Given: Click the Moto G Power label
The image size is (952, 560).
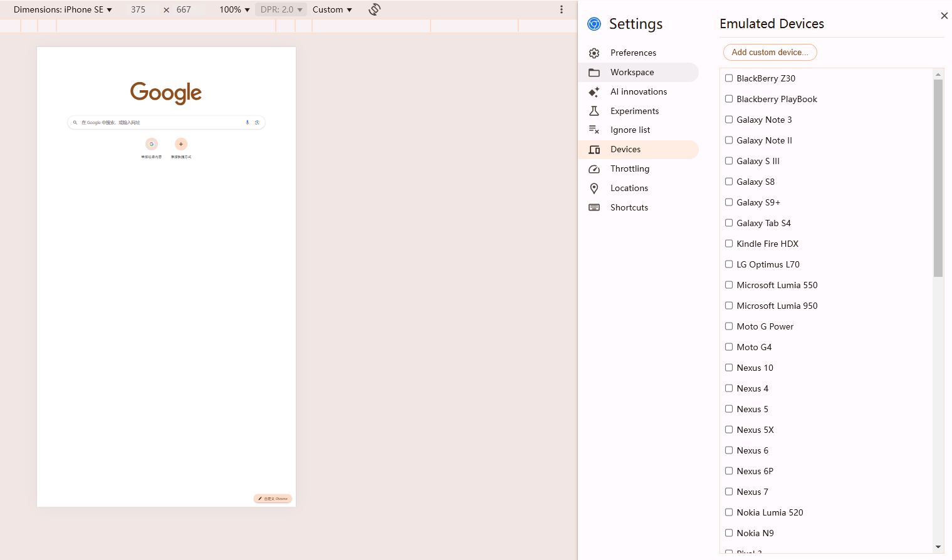Looking at the screenshot, I should [765, 326].
